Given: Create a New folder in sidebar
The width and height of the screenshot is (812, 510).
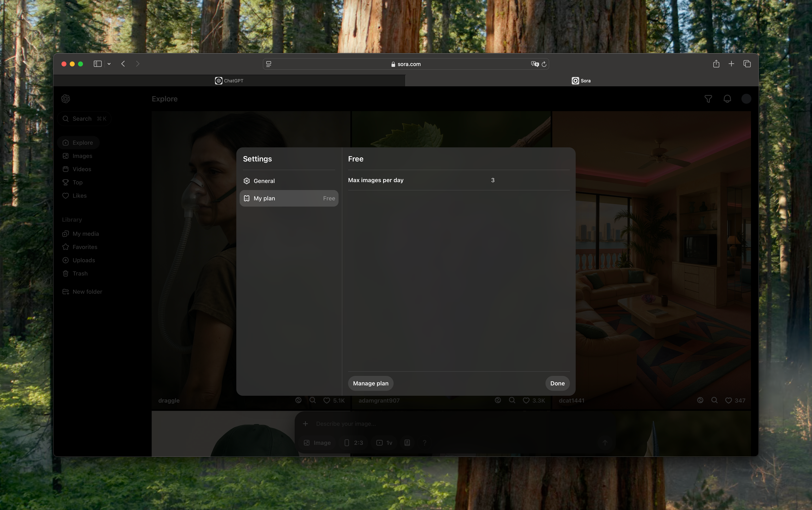Looking at the screenshot, I should coord(82,292).
